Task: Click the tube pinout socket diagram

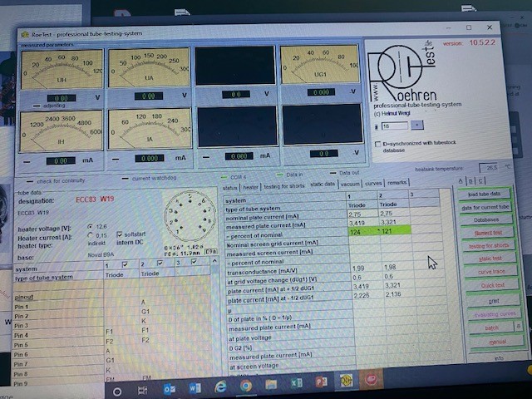Action: [190, 215]
